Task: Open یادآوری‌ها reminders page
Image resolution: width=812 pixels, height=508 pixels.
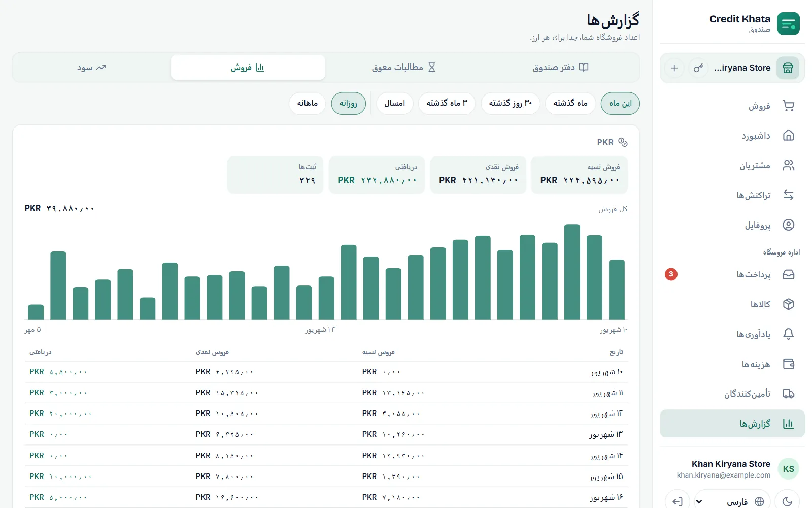Action: 732,334
